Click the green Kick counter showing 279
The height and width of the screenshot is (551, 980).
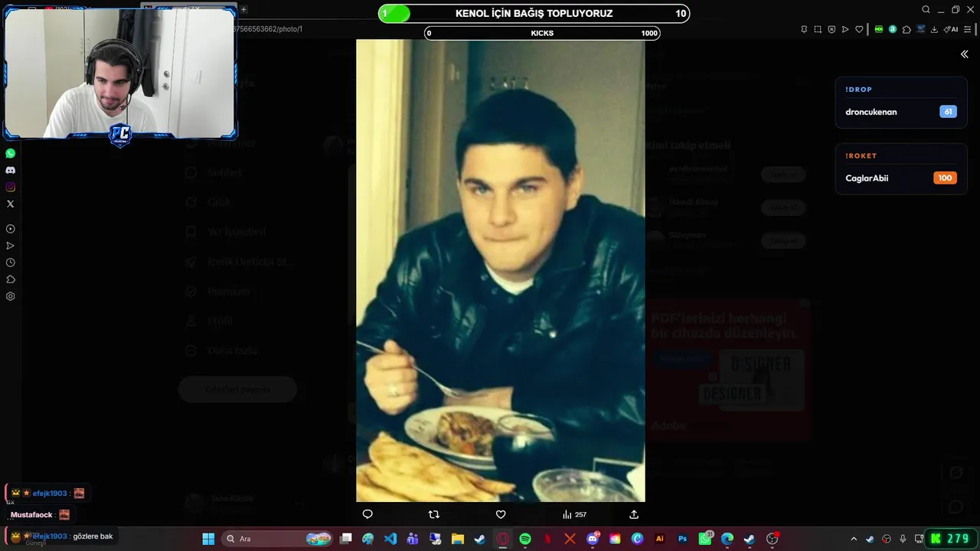point(950,539)
